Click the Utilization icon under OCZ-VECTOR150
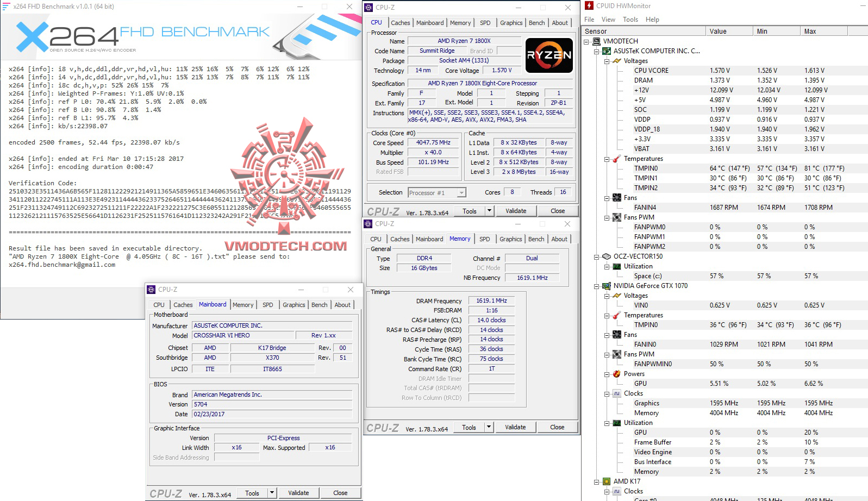Viewport: 868px width, 501px height. pos(617,266)
